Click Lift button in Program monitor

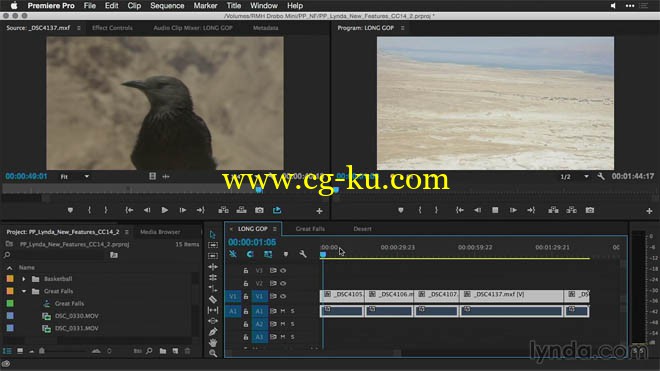click(x=554, y=210)
